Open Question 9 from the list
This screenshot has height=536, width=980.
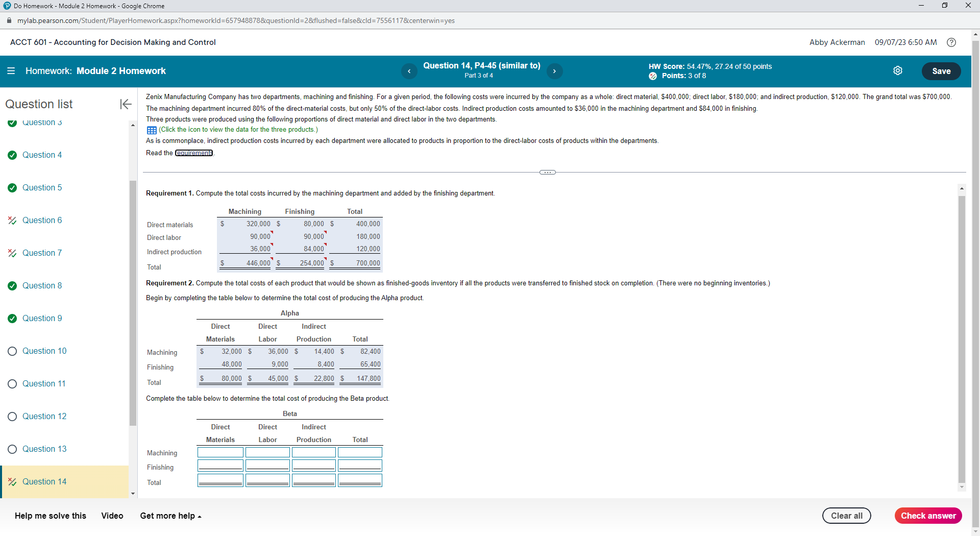[42, 319]
